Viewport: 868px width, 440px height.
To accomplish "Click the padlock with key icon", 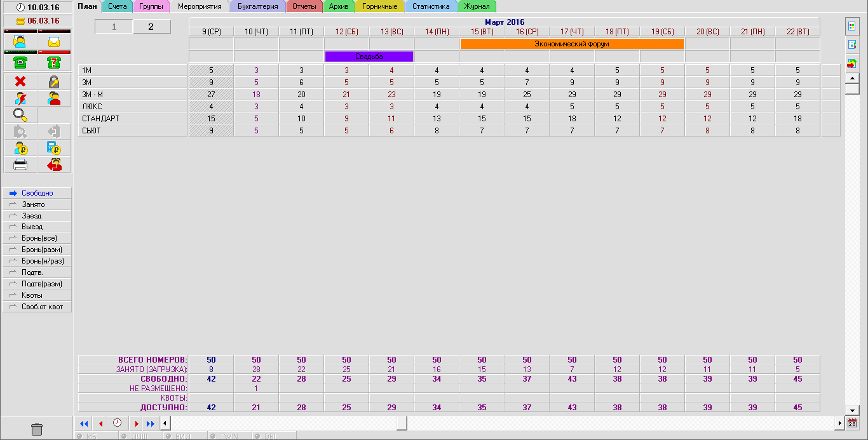I will 54,81.
